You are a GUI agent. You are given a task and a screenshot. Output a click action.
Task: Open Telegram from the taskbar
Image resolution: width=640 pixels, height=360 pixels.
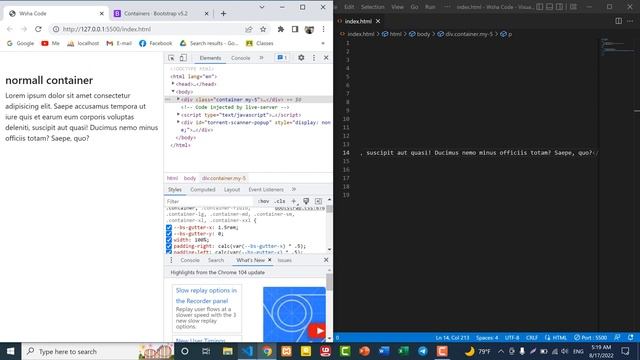tap(422, 351)
